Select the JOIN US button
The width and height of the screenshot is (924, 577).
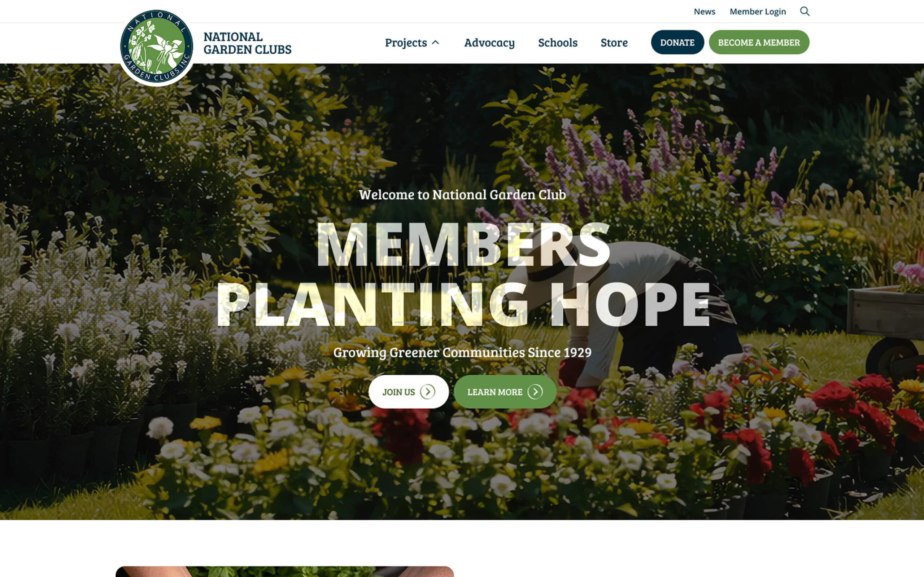click(409, 392)
